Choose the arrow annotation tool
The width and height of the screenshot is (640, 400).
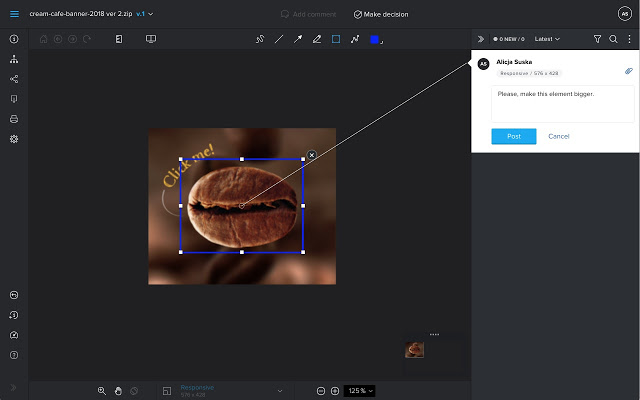pos(297,39)
